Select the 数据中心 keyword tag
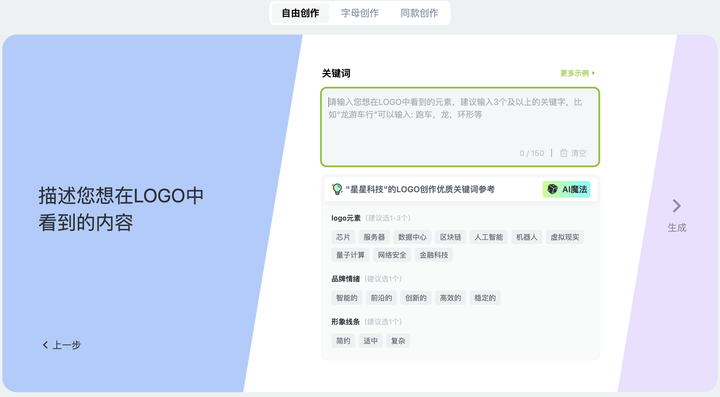720x397 pixels. pos(412,237)
